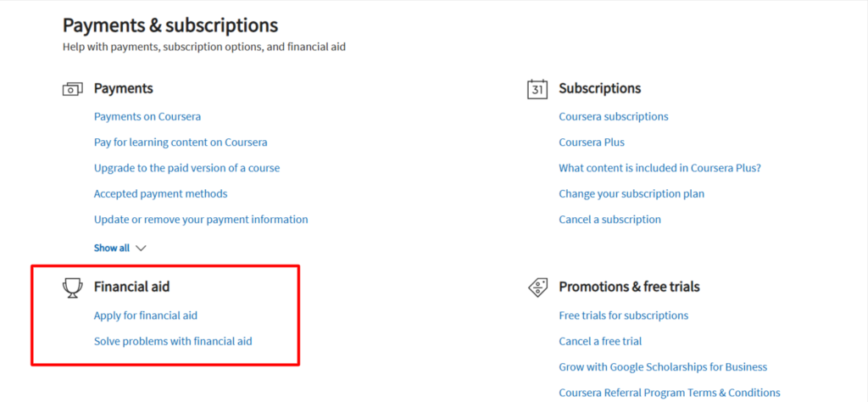The image size is (868, 402).
Task: Click the Payments banknote icon
Action: tap(72, 89)
